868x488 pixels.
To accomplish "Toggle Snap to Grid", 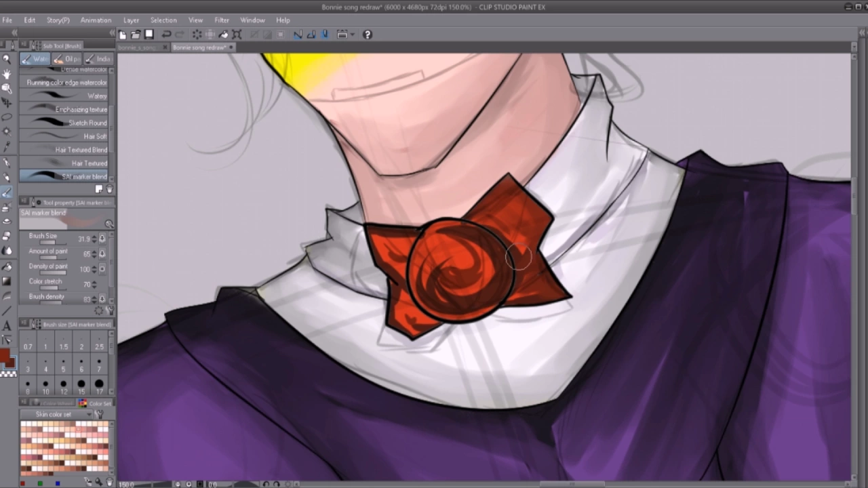I will coord(325,35).
